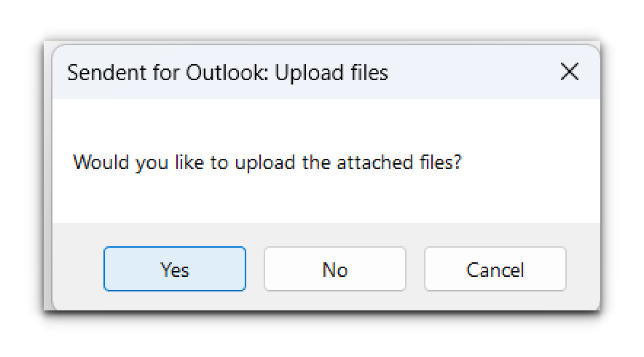Choose No to skip uploading
This screenshot has height=357, width=644.
tap(334, 270)
